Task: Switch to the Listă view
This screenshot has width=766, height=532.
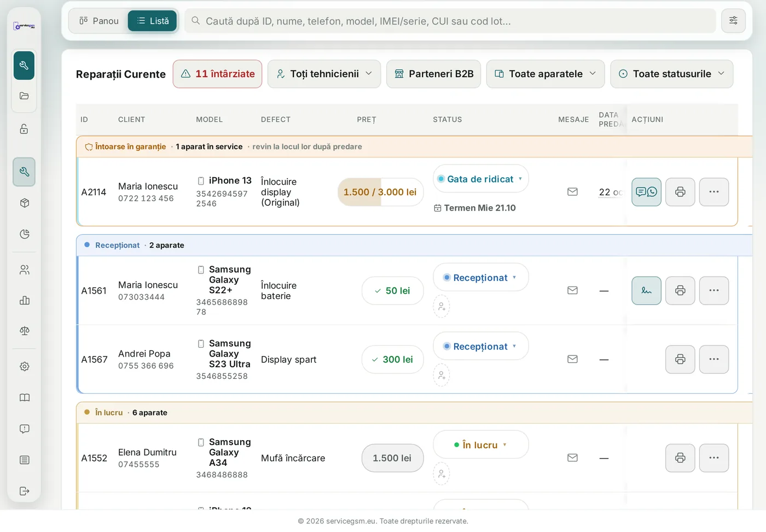Action: [153, 21]
